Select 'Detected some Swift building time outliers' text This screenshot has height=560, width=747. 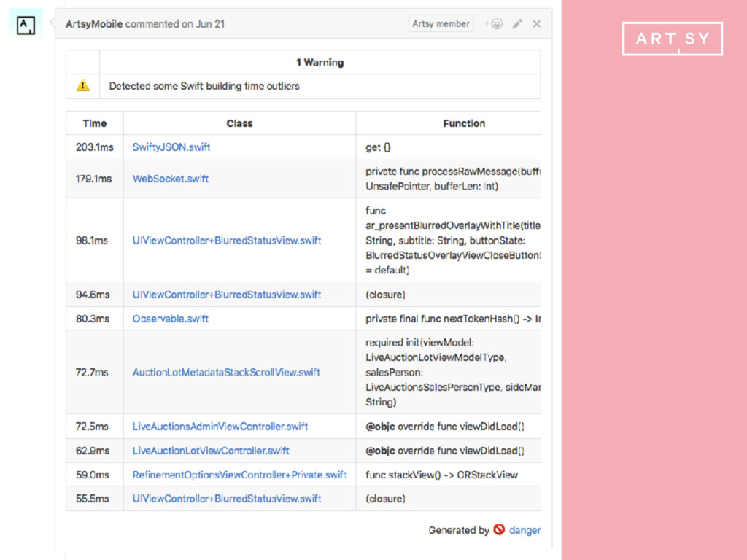click(x=204, y=86)
